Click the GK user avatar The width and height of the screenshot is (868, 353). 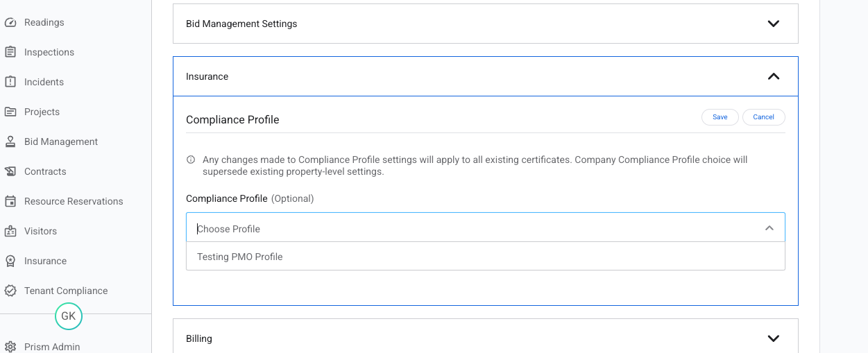pos(69,316)
